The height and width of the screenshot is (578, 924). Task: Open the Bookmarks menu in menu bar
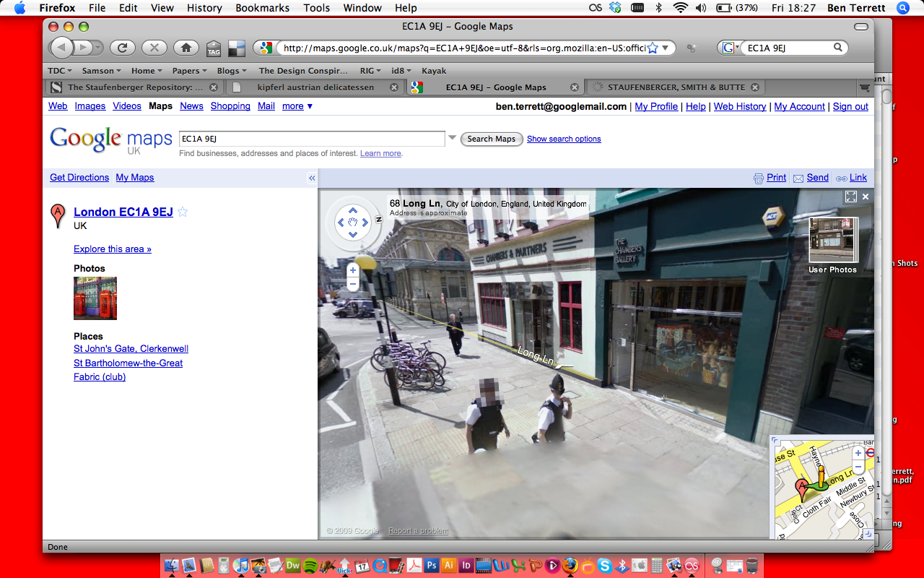[262, 8]
